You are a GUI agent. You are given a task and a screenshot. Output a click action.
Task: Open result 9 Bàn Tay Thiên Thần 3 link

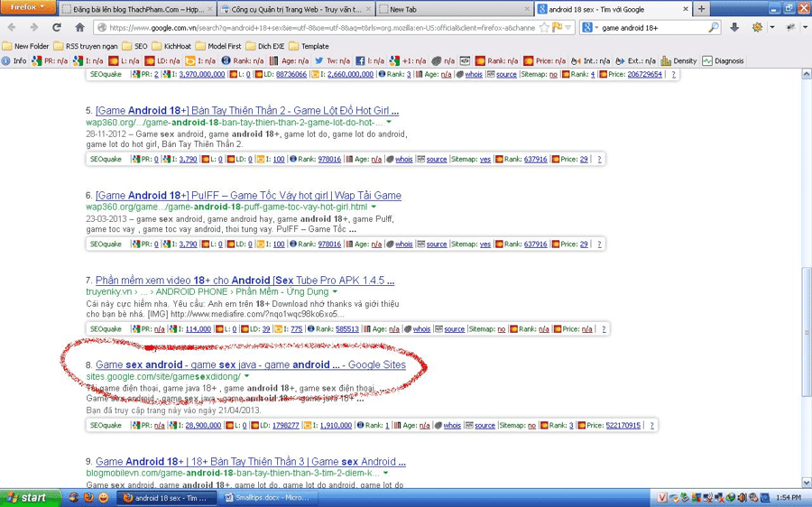coord(251,461)
